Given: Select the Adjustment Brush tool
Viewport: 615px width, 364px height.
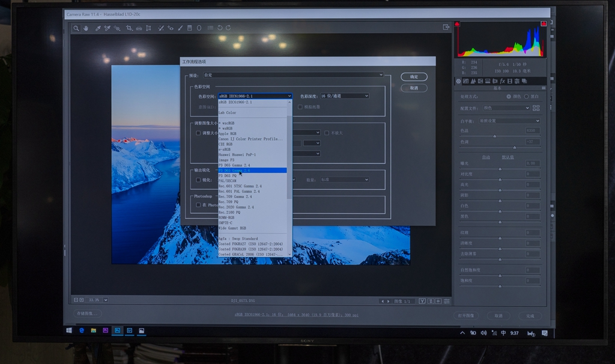Looking at the screenshot, I should pyautogui.click(x=180, y=28).
